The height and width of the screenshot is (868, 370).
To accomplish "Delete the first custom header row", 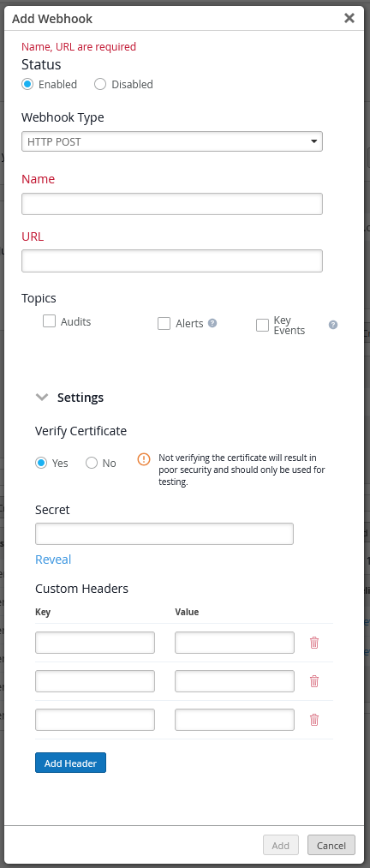I will click(314, 643).
